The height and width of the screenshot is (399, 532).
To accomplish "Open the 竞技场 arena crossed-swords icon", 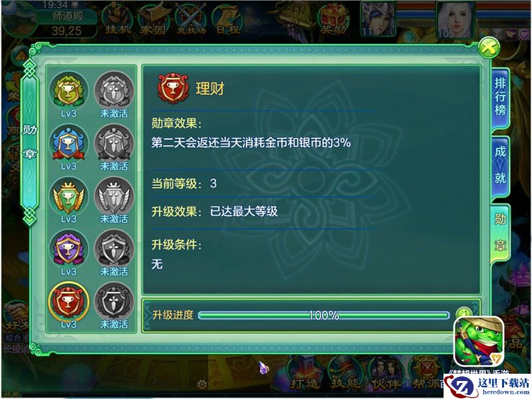I will pos(192,19).
